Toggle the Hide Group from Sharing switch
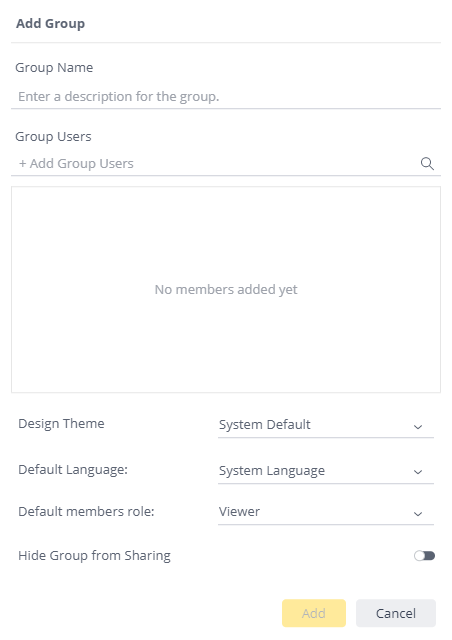This screenshot has width=452, height=640. (424, 556)
